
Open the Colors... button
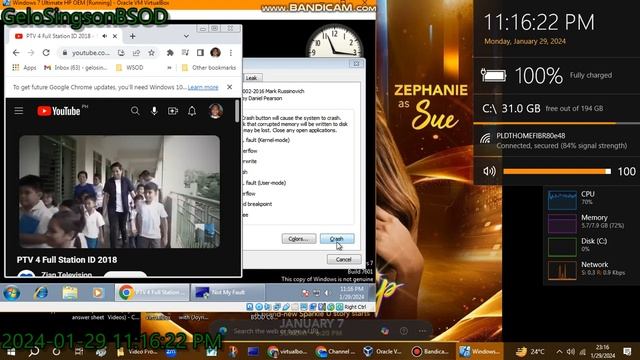[x=298, y=239]
